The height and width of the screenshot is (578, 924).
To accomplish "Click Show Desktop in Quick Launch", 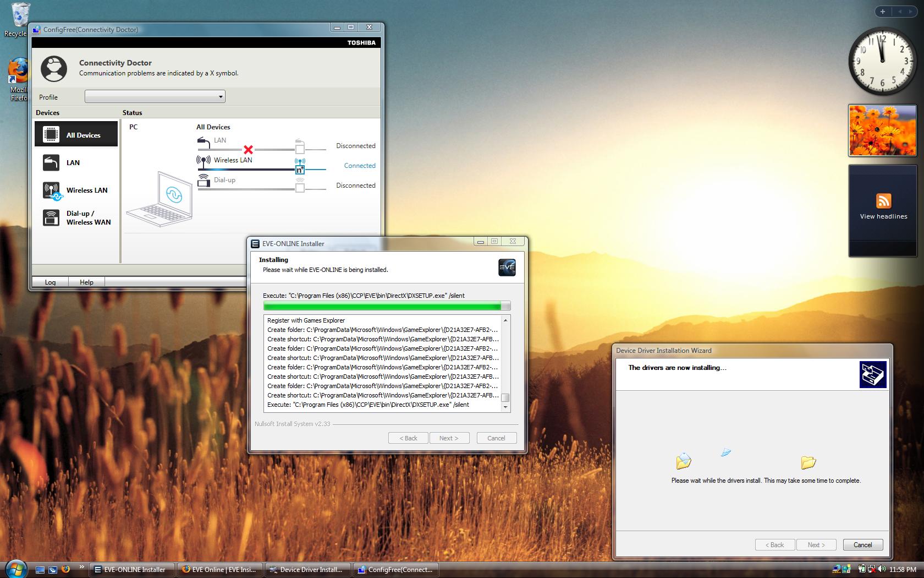I will (x=40, y=570).
